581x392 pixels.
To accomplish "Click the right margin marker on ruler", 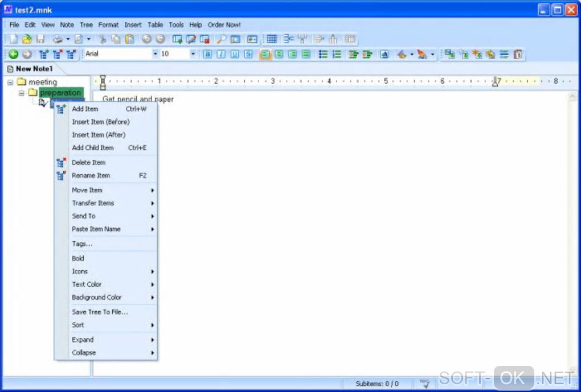I will pos(495,82).
